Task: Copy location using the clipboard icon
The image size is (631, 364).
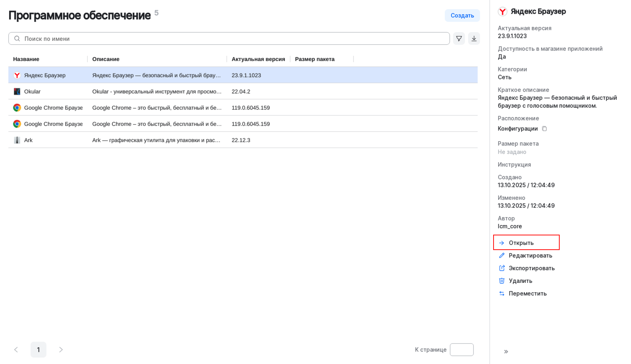Action: pyautogui.click(x=544, y=129)
